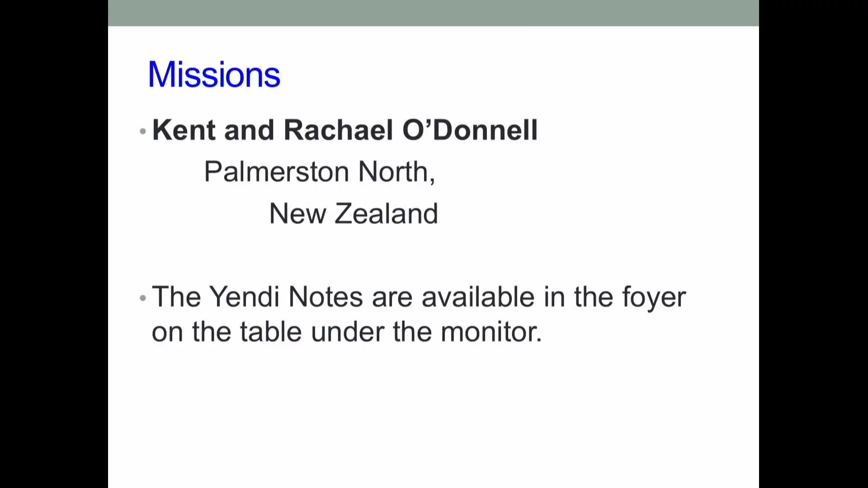Click the bold Kent and Rachael O'Donnell heading

344,130
